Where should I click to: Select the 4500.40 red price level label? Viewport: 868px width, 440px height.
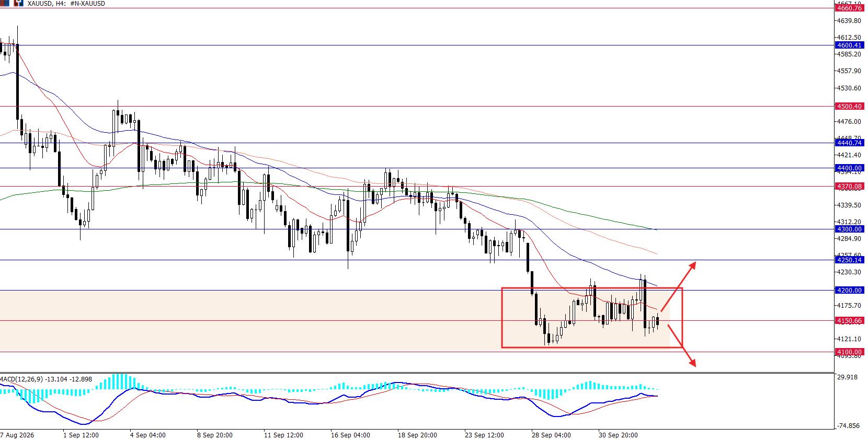pos(849,107)
